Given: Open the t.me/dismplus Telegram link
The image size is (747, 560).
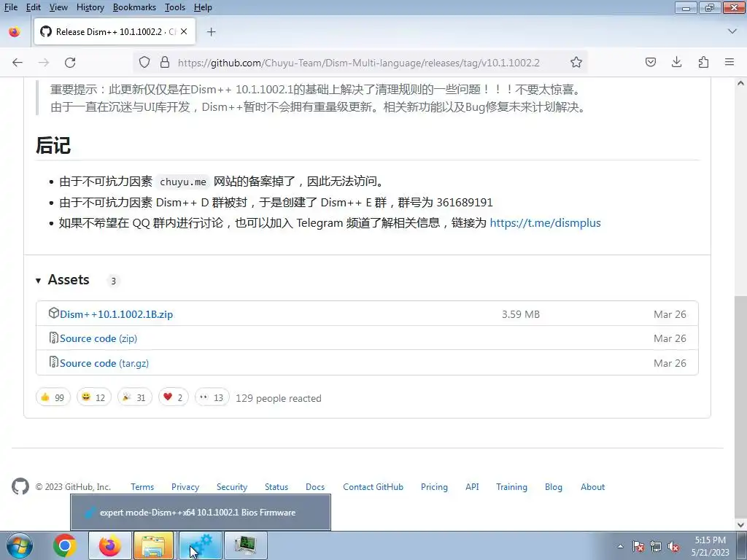Looking at the screenshot, I should pos(545,223).
